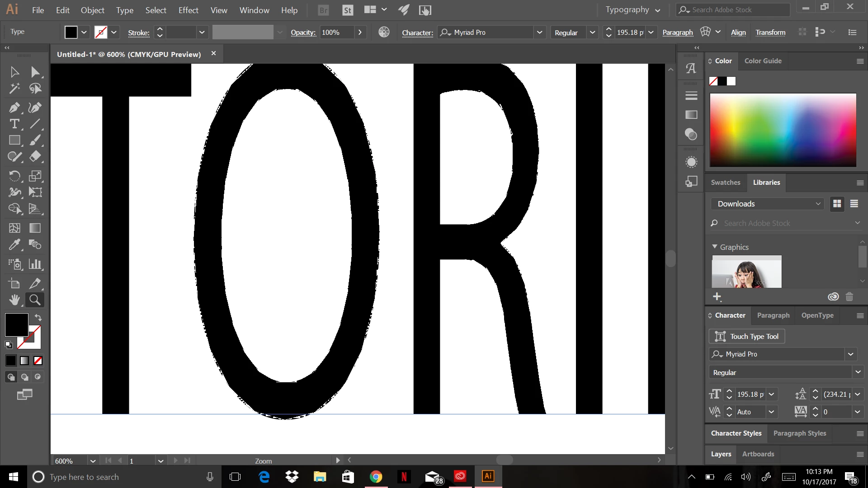Select the Type tool in toolbar
Viewport: 868px width, 488px height.
(x=14, y=124)
